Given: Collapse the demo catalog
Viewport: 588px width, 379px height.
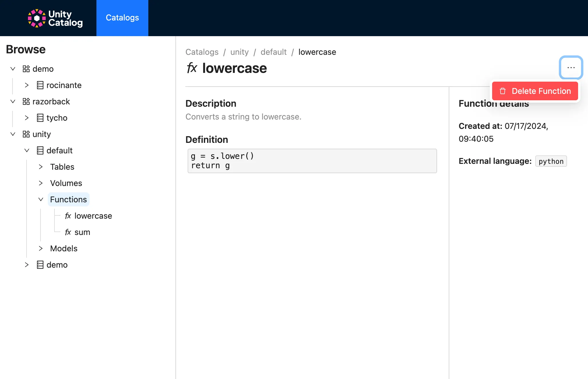Looking at the screenshot, I should 13,69.
